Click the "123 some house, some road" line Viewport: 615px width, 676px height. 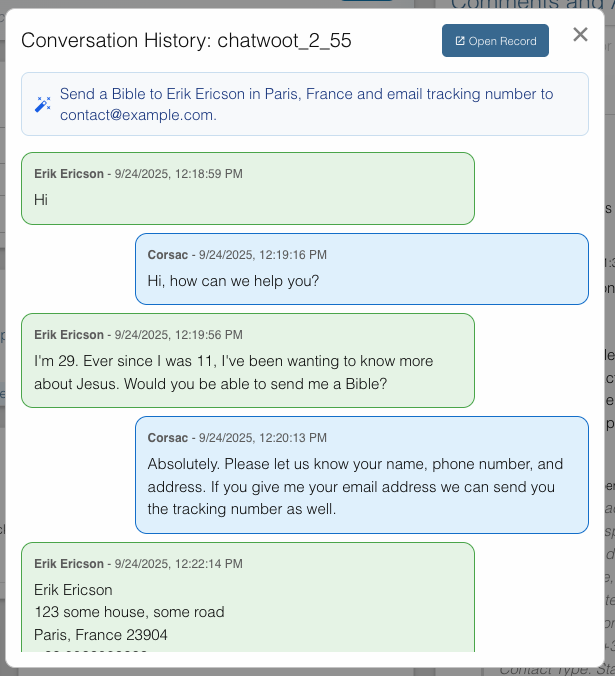(x=129, y=612)
